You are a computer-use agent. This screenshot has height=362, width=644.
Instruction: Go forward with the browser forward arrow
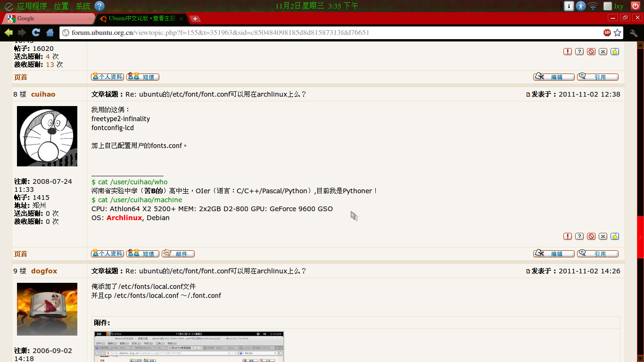pos(22,33)
